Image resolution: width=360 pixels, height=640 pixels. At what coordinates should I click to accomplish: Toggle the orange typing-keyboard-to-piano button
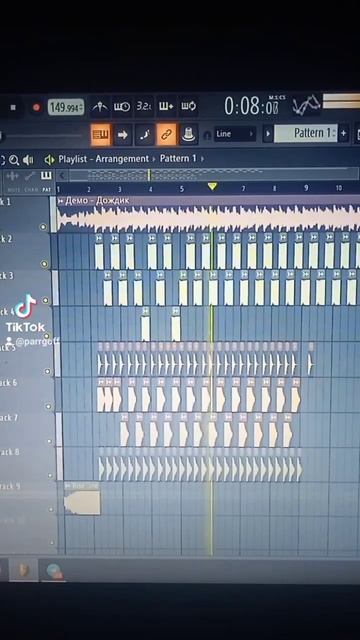(x=100, y=134)
